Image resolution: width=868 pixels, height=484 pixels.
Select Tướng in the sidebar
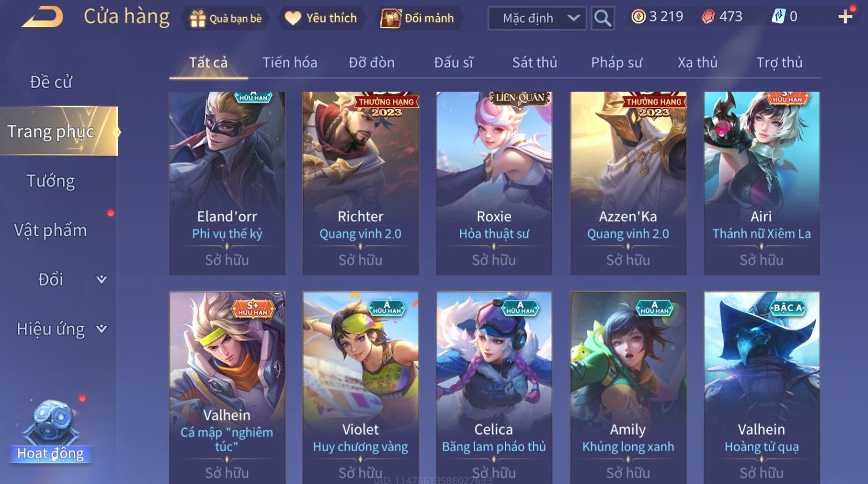tap(51, 181)
